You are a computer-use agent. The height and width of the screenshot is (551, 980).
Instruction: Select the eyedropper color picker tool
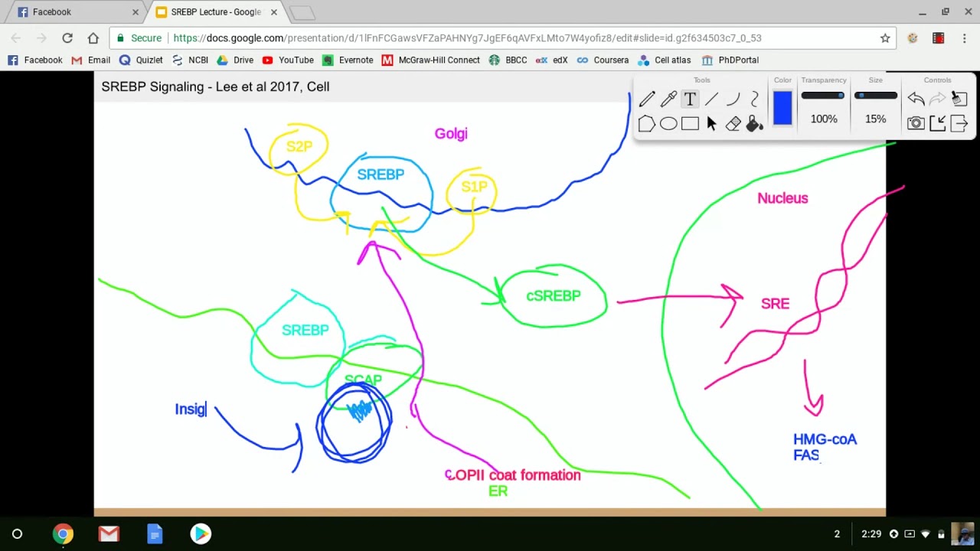point(668,99)
